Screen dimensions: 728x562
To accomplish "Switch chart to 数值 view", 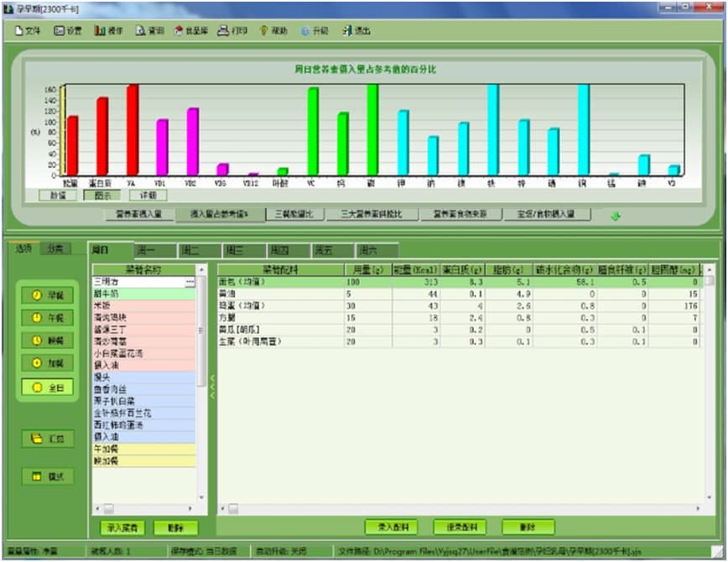I will pos(58,195).
